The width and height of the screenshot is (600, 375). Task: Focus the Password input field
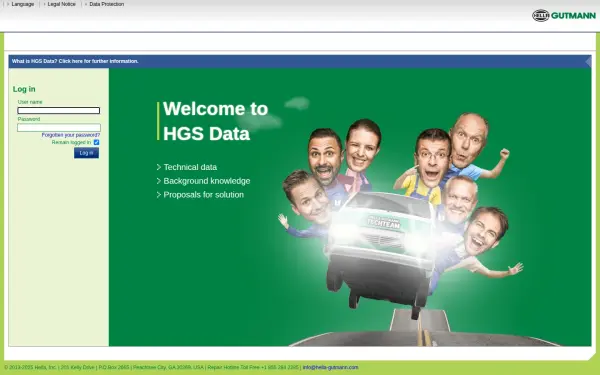[x=59, y=127]
